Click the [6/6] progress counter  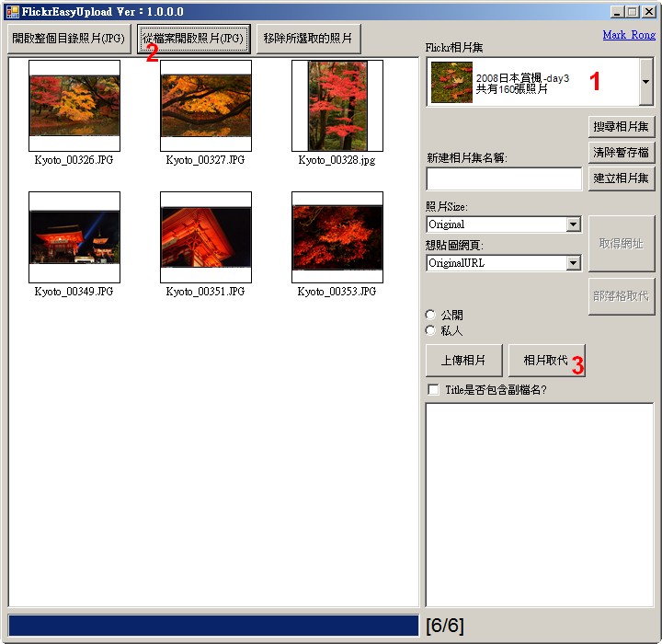pyautogui.click(x=445, y=626)
